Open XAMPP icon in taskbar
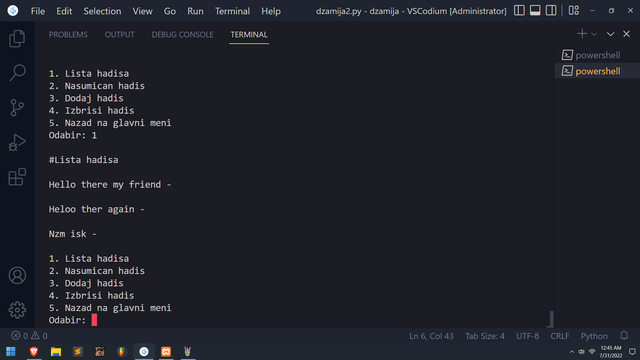 [x=166, y=351]
